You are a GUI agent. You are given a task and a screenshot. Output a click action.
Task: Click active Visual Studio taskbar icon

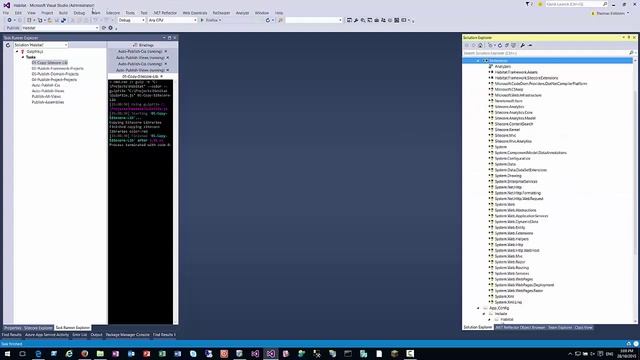click(271, 354)
